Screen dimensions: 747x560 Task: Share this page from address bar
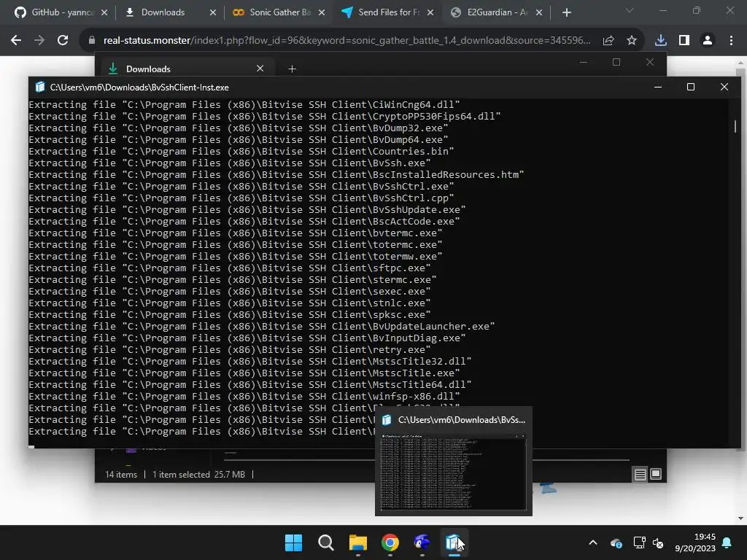[x=608, y=41]
